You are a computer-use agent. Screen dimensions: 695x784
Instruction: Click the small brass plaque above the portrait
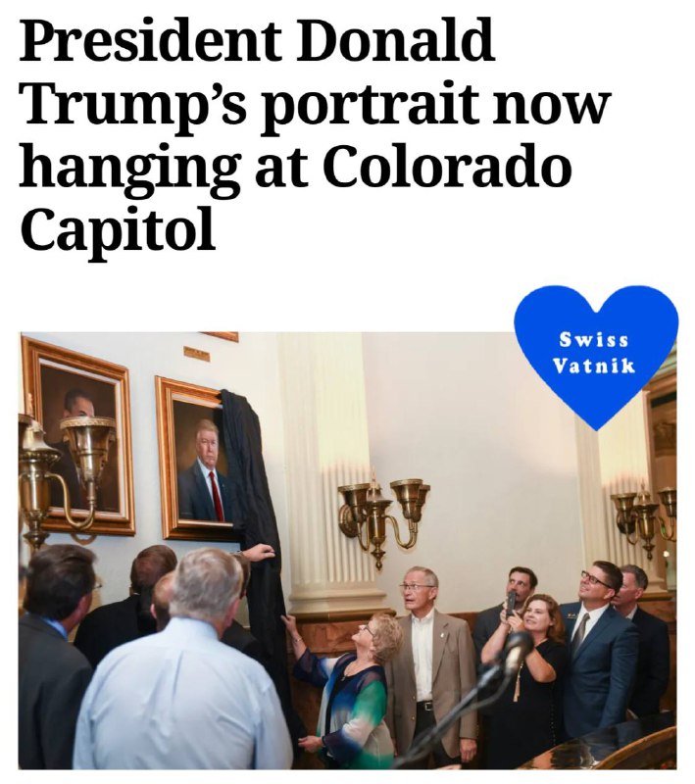coord(196,354)
